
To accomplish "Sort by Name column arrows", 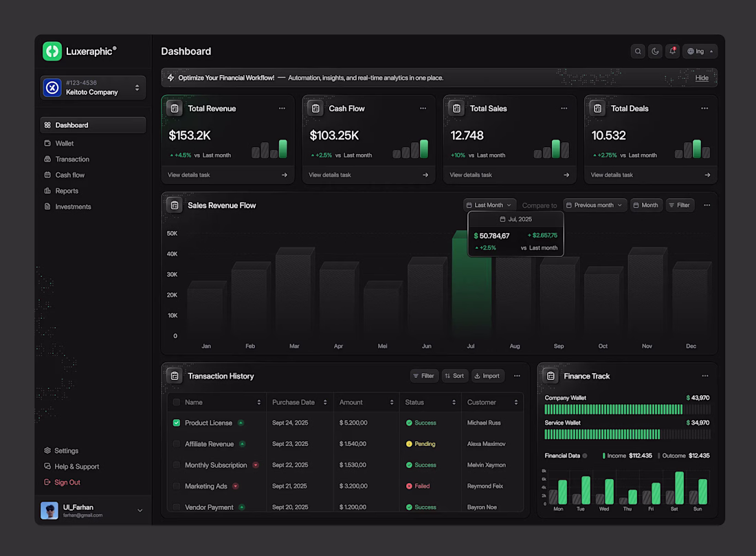I will (259, 402).
